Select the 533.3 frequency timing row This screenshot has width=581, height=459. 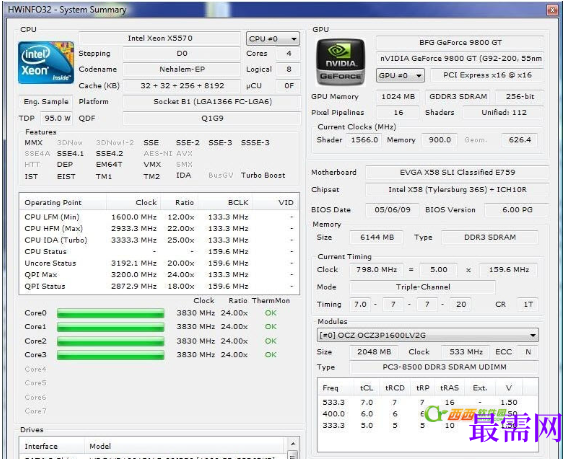[428, 402]
